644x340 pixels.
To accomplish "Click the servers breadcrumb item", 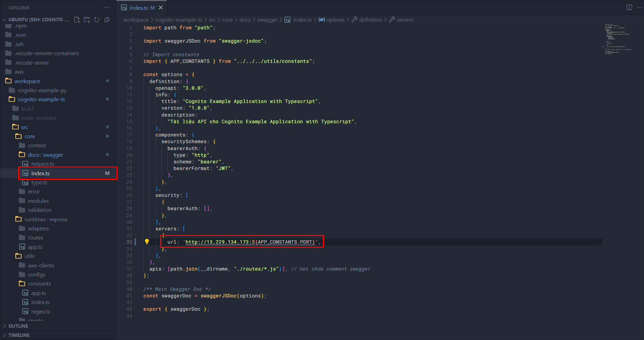I will pos(404,20).
